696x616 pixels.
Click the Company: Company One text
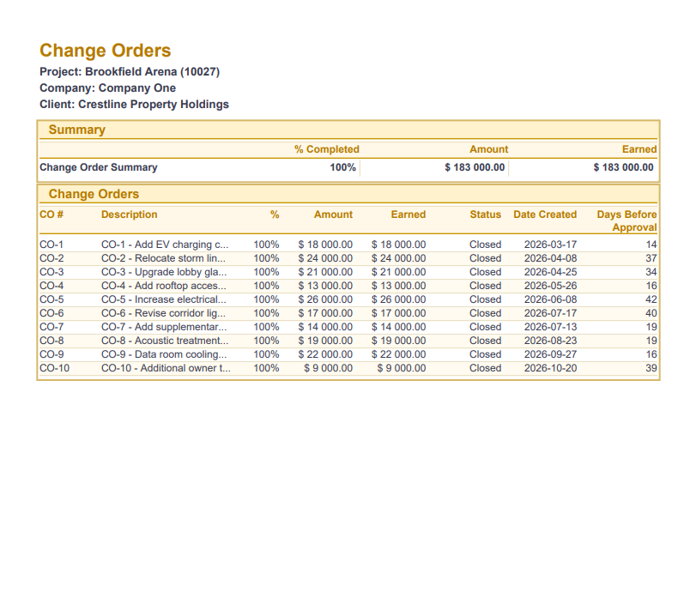107,88
